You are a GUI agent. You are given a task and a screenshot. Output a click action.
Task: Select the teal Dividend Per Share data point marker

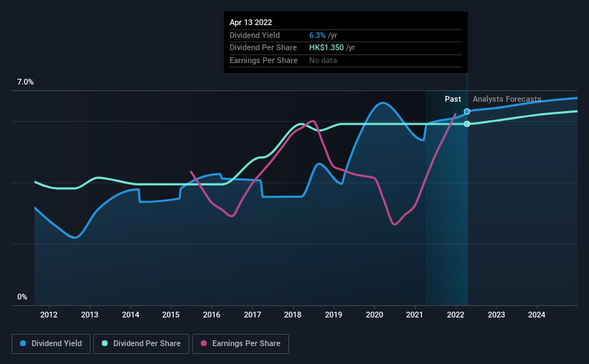coord(467,124)
